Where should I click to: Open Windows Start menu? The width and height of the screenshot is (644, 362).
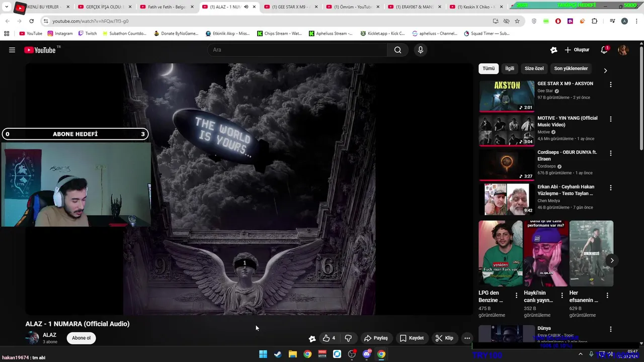(x=263, y=354)
